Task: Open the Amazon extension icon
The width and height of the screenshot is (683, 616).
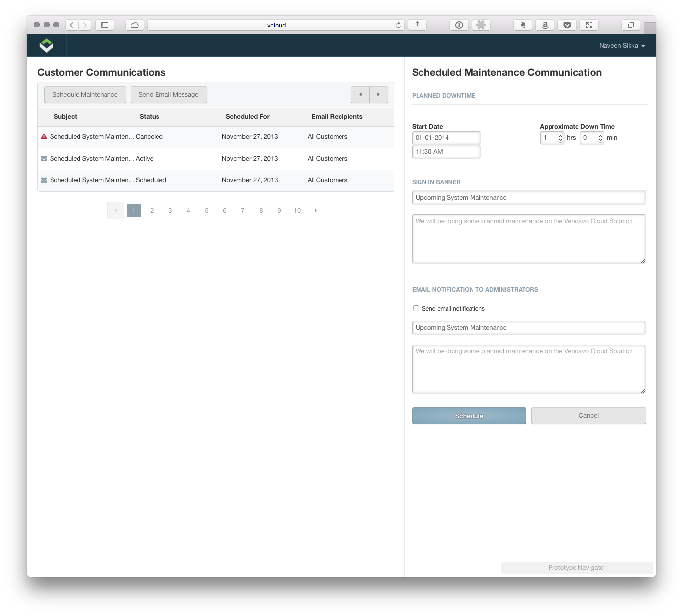Action: point(545,25)
